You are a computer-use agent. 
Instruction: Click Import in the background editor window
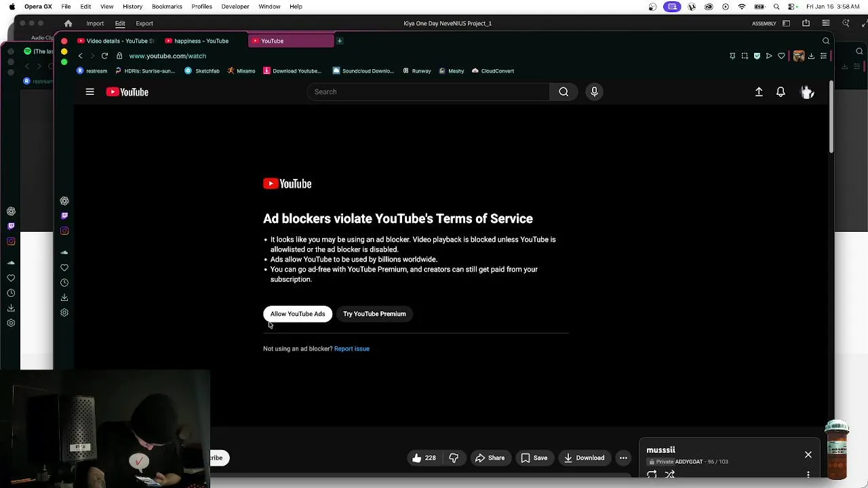pos(95,23)
